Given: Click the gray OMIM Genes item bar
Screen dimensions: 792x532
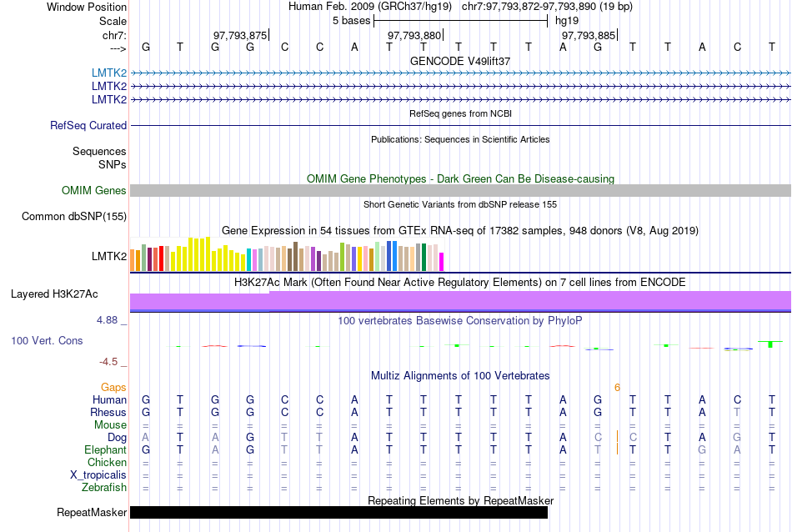Looking at the screenshot, I should coord(461,190).
